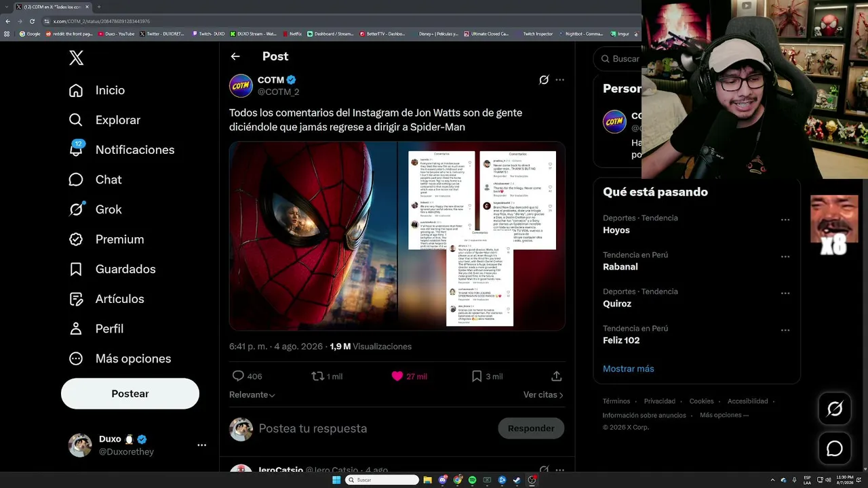Viewport: 868px width, 488px height.
Task: Open the Premium badge icon
Action: (x=76, y=239)
